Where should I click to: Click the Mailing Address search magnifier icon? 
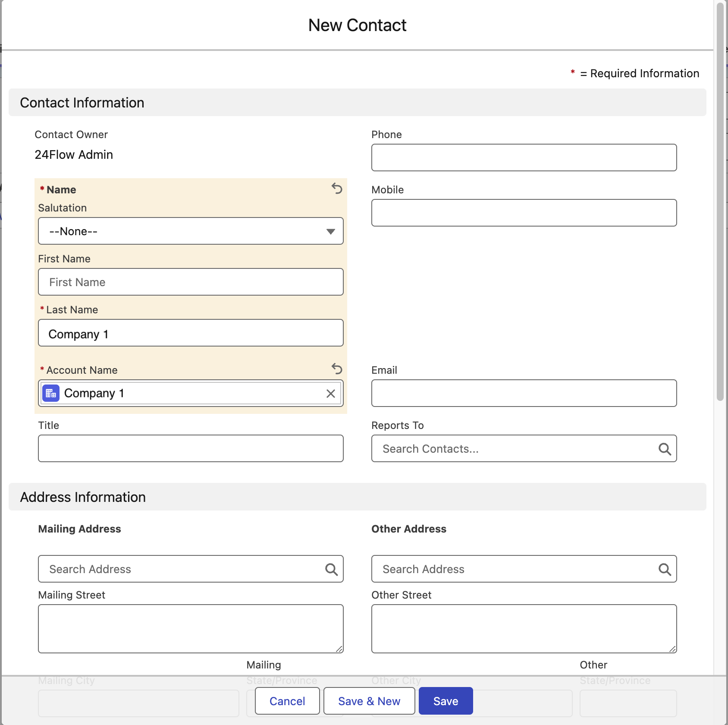[x=331, y=570]
